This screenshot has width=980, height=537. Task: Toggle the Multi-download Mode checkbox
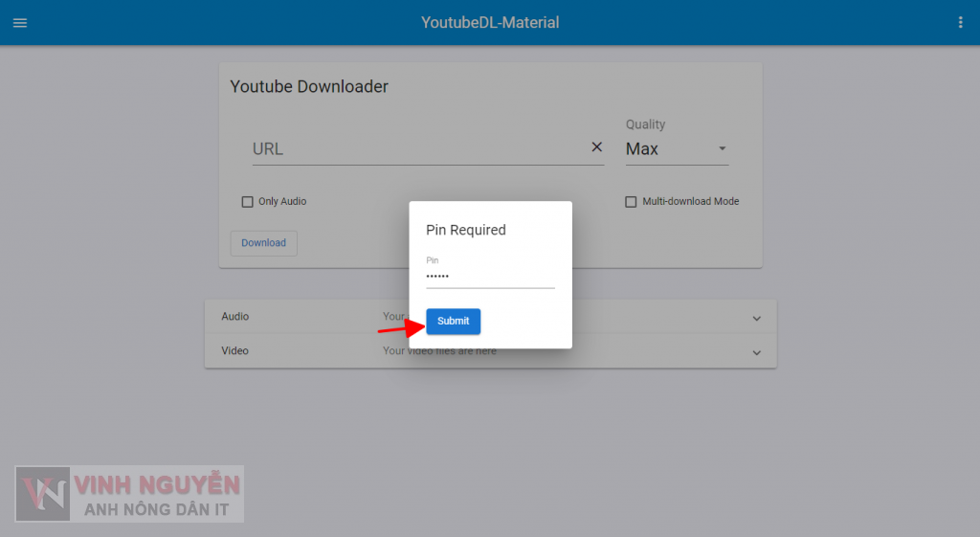(631, 202)
